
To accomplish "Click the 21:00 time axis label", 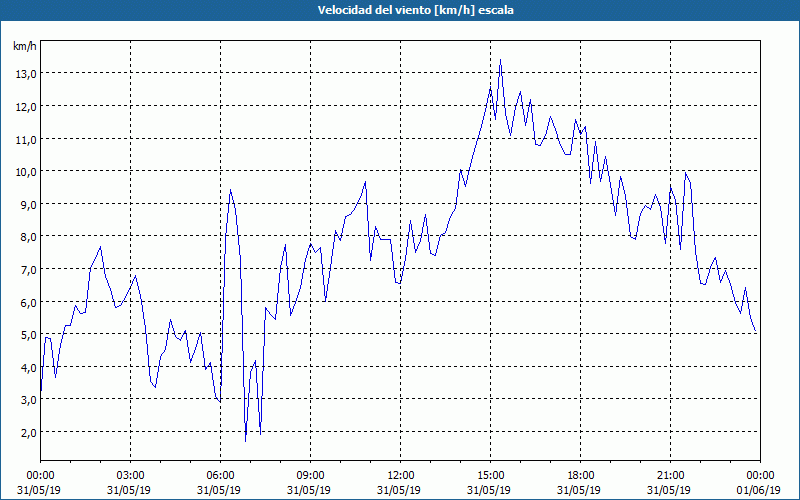I will coord(670,476).
